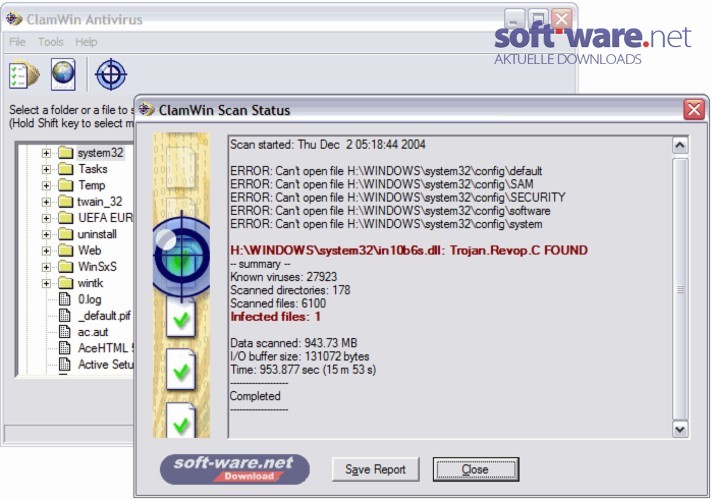This screenshot has width=712, height=500.
Task: Minimize the ClamWin Antivirus main window
Action: coord(514,20)
